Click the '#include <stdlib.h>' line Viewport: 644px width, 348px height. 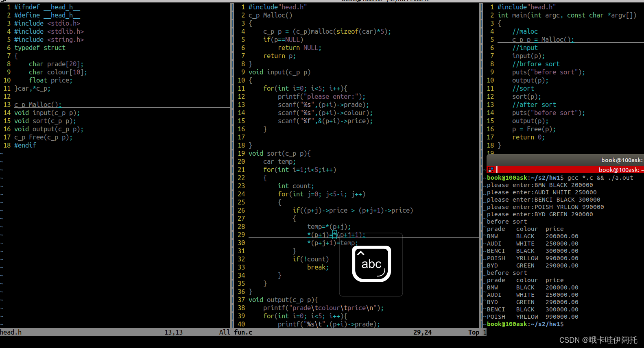click(x=49, y=31)
